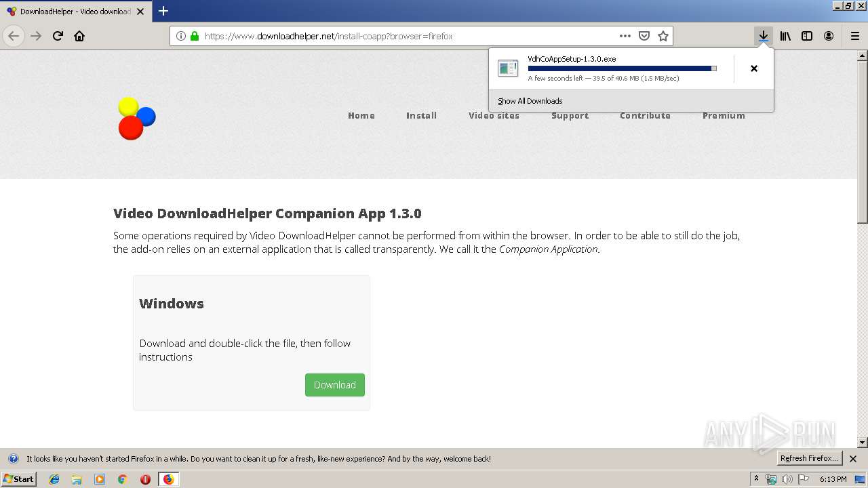Open Show All Downloads
The image size is (868, 488).
click(530, 101)
